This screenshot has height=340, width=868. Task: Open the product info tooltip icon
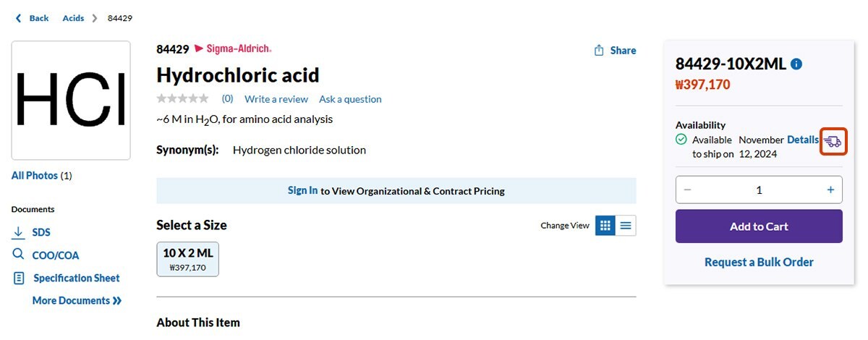point(796,64)
